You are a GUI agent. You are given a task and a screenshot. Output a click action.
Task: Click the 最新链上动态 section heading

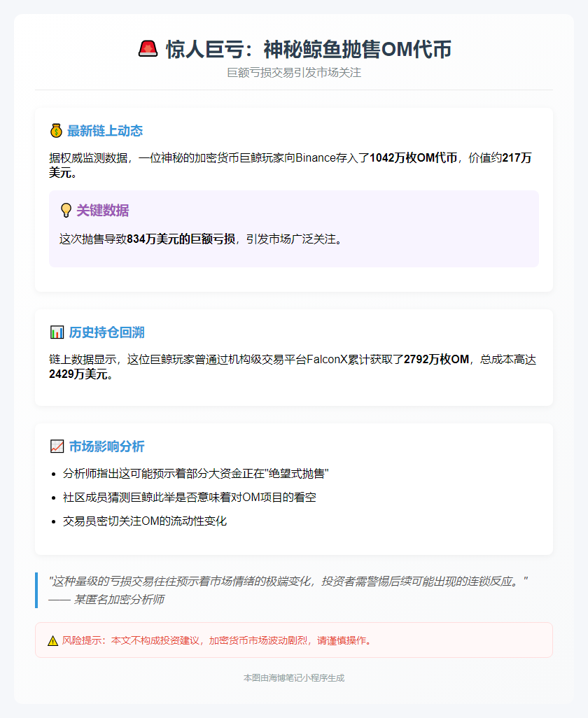105,131
